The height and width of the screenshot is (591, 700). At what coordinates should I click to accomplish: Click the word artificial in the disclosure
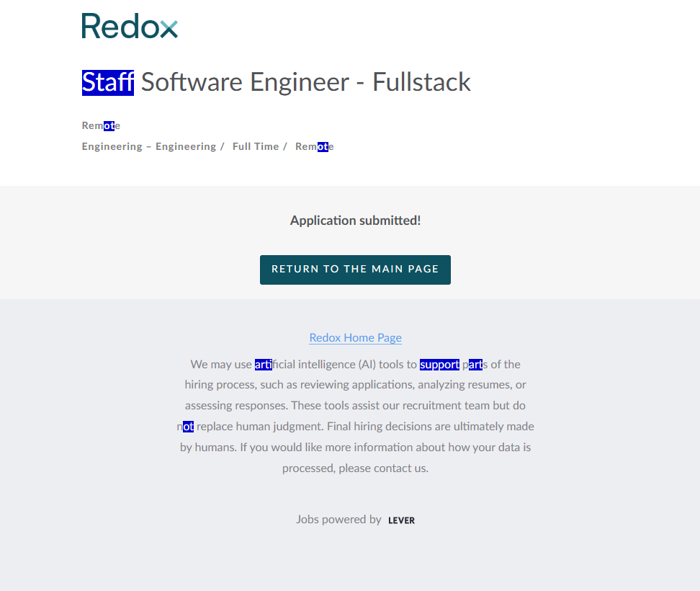(x=274, y=364)
